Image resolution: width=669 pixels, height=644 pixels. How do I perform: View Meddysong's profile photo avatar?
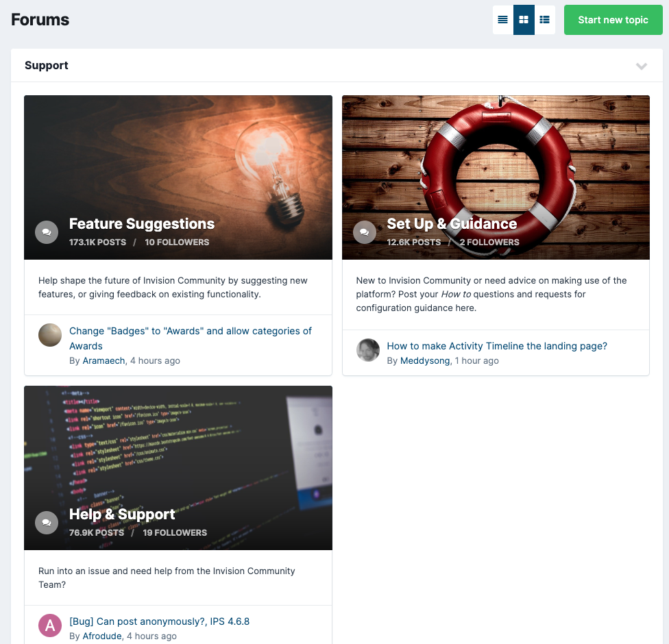click(x=368, y=350)
